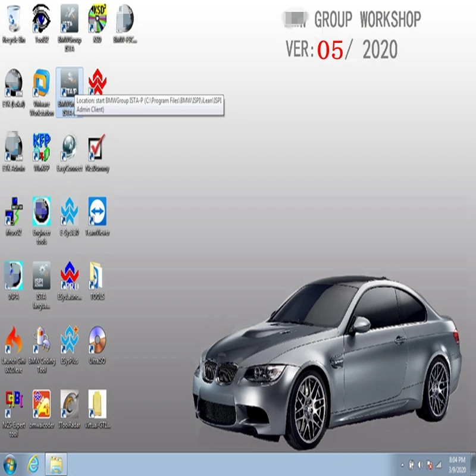The width and height of the screenshot is (476, 476).
Task: Select the NCS-Expert tool icon
Action: pos(14,414)
